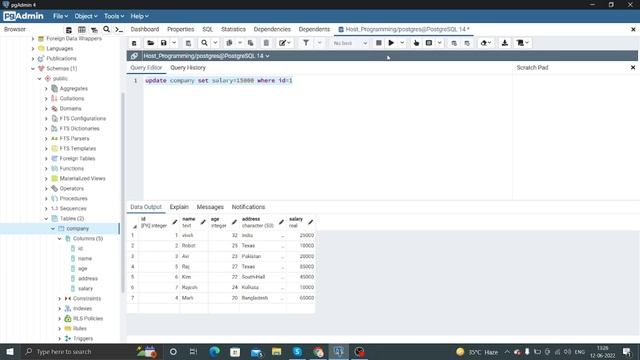Click the browser PSQL terminal icon
The width and height of the screenshot is (640, 360).
tap(119, 30)
